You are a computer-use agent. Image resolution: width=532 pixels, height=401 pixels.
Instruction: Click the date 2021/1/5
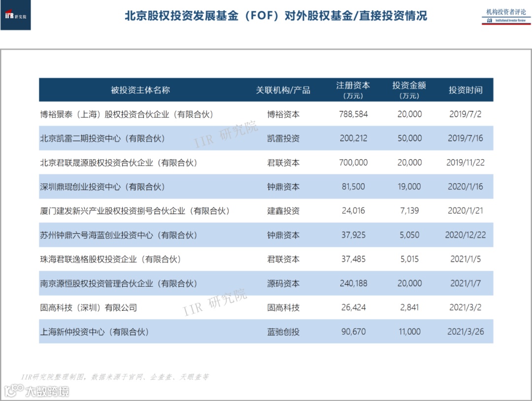coord(465,259)
